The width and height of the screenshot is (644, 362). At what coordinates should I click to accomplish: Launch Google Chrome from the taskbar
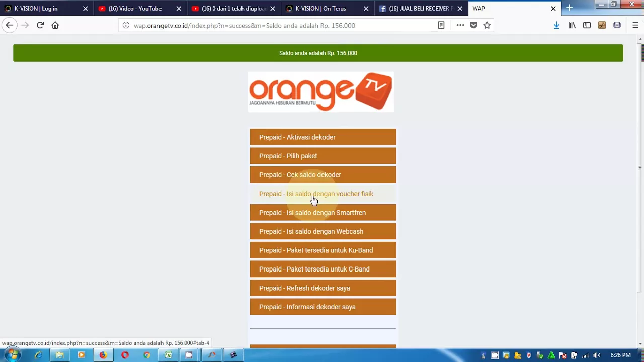(146, 355)
